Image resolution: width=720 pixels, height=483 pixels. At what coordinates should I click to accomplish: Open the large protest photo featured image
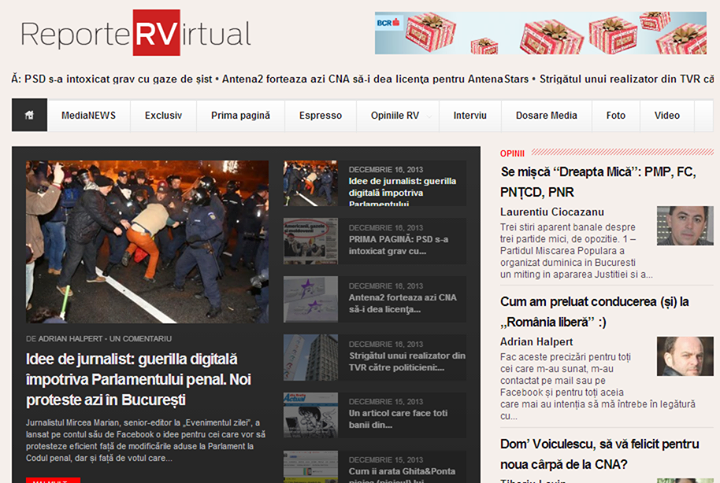click(147, 242)
